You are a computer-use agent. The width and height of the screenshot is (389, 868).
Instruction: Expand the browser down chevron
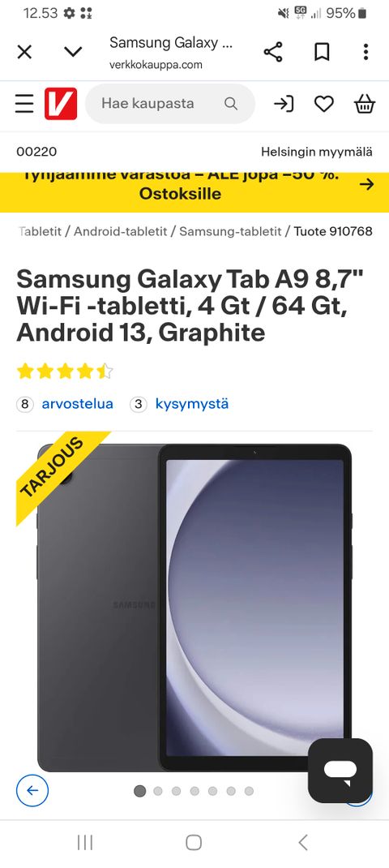73,52
